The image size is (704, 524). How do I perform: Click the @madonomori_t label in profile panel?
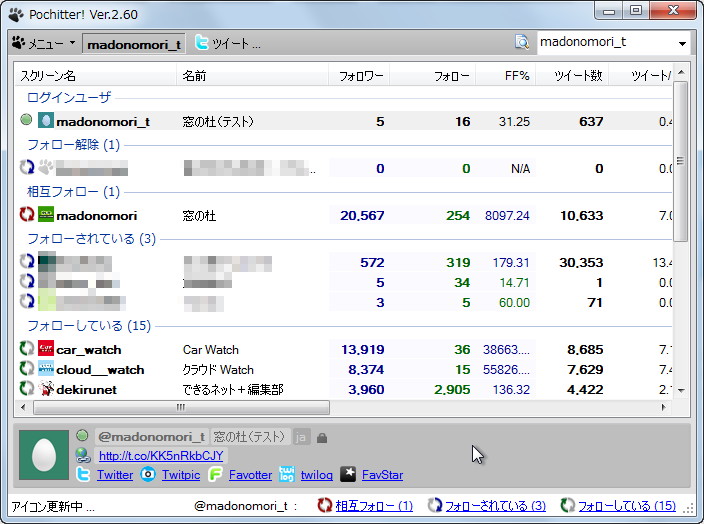(x=151, y=437)
